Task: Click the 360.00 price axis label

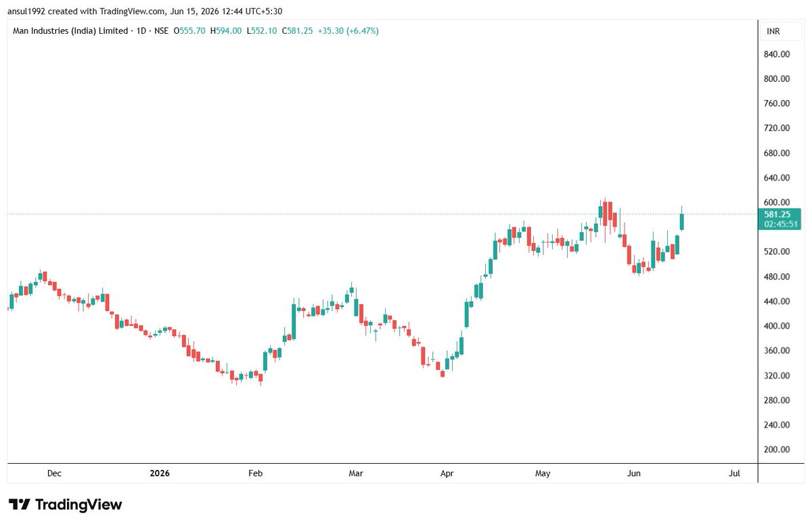Action: tap(777, 350)
